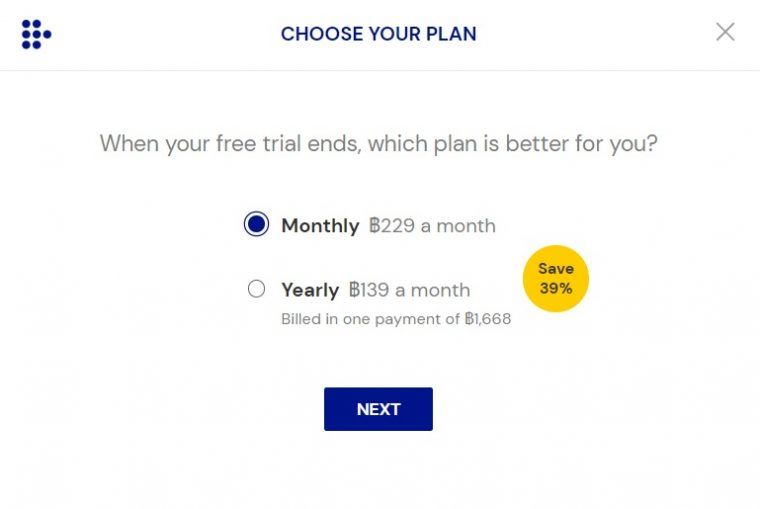The width and height of the screenshot is (760, 509).
Task: Click the ฿1,668 total amount
Action: (488, 320)
